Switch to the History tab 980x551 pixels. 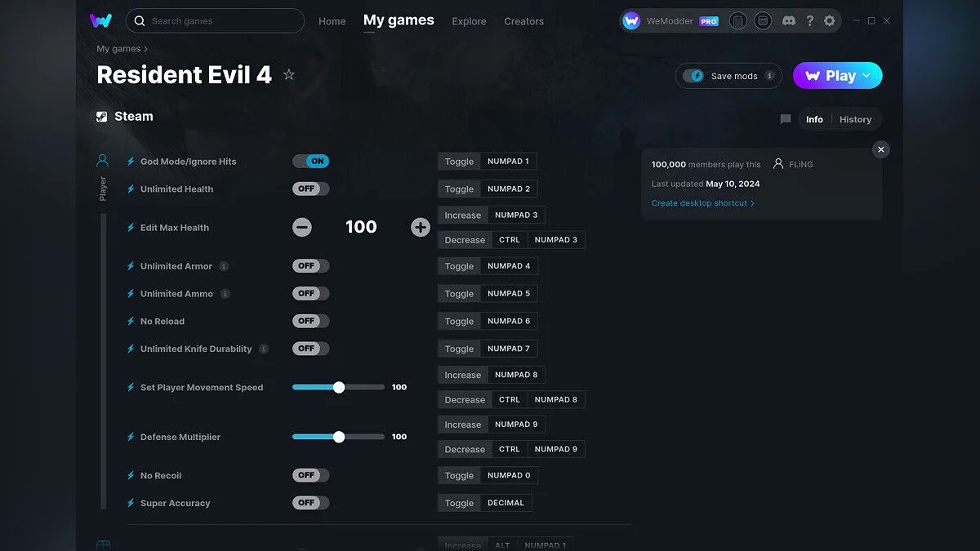coord(855,119)
